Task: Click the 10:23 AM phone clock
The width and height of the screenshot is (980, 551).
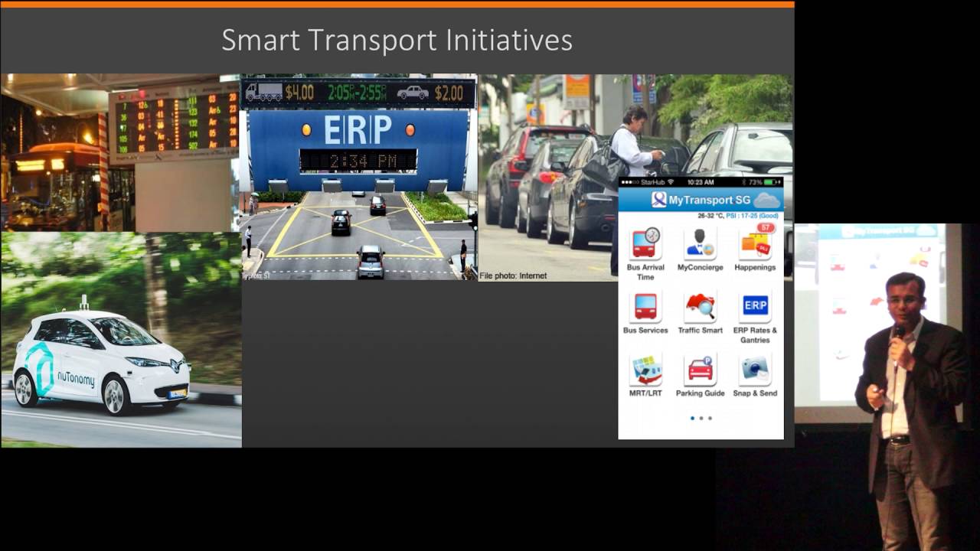Action: coord(701,182)
